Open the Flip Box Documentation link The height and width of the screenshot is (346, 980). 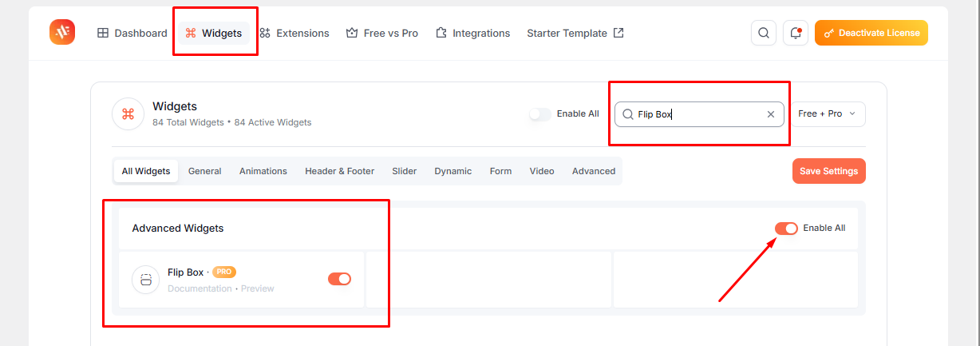pyautogui.click(x=200, y=288)
